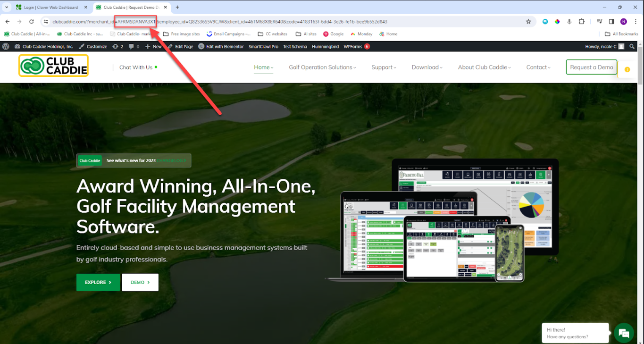The width and height of the screenshot is (644, 344).
Task: Expand Golf Operation Solutions menu
Action: pos(322,67)
